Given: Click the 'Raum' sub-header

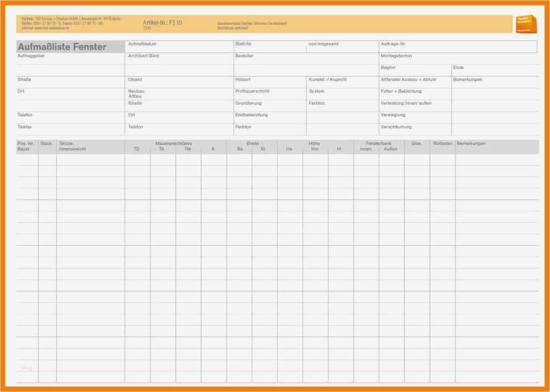Looking at the screenshot, I should pos(24,149).
